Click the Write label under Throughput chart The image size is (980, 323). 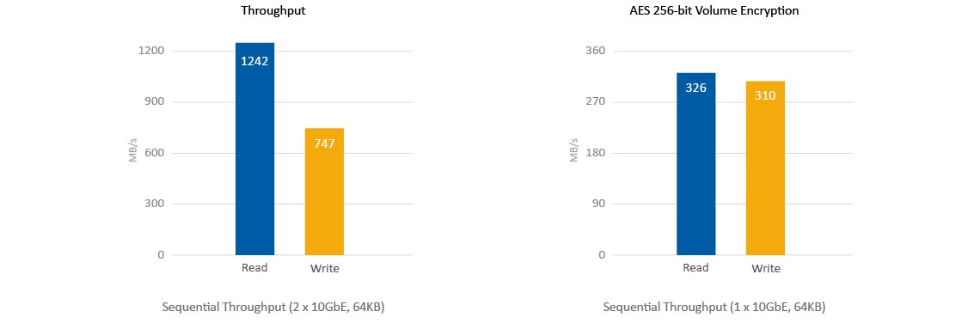(324, 269)
